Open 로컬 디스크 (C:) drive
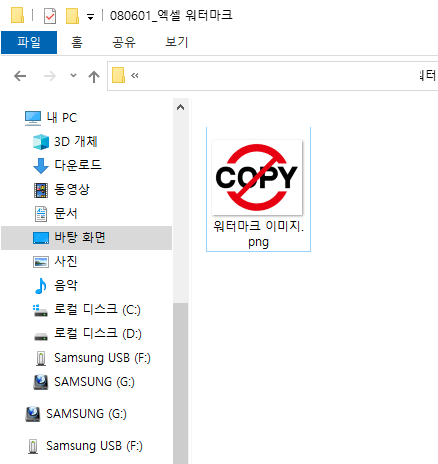 tap(97, 310)
